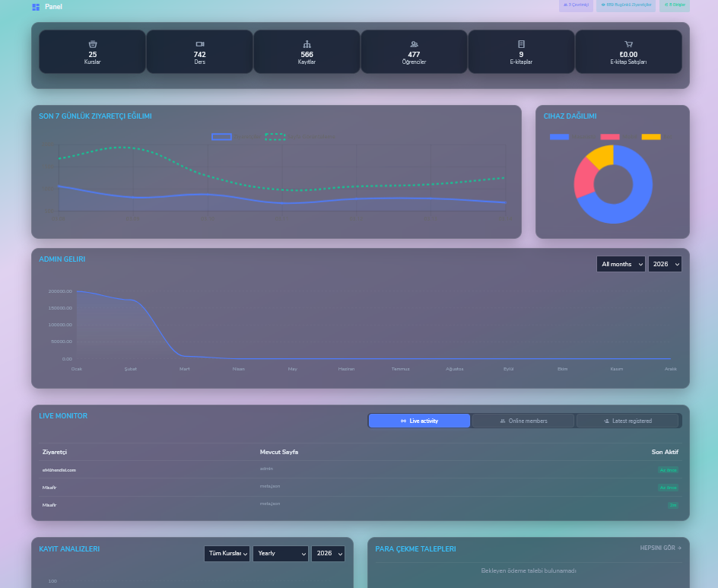Click the Hepsini Gör link
The image size is (718, 588).
click(661, 548)
